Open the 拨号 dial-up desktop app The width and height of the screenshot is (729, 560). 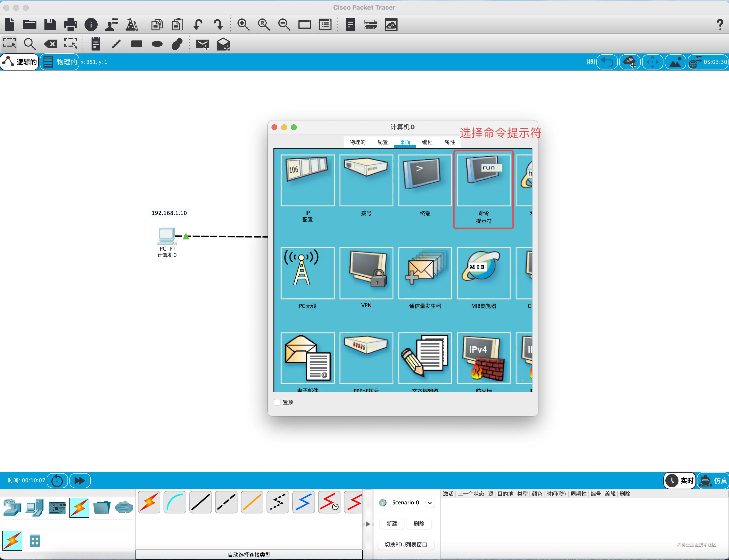coord(366,180)
